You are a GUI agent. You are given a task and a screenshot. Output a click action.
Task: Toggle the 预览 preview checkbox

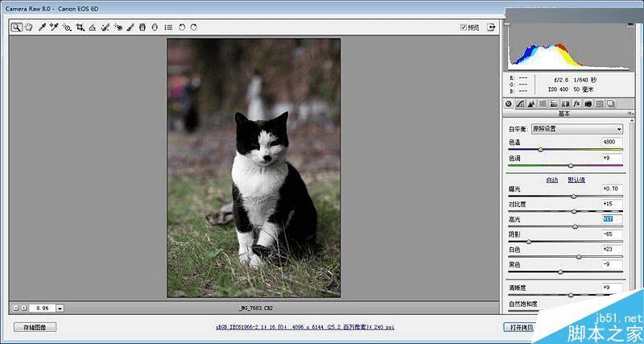click(x=464, y=27)
